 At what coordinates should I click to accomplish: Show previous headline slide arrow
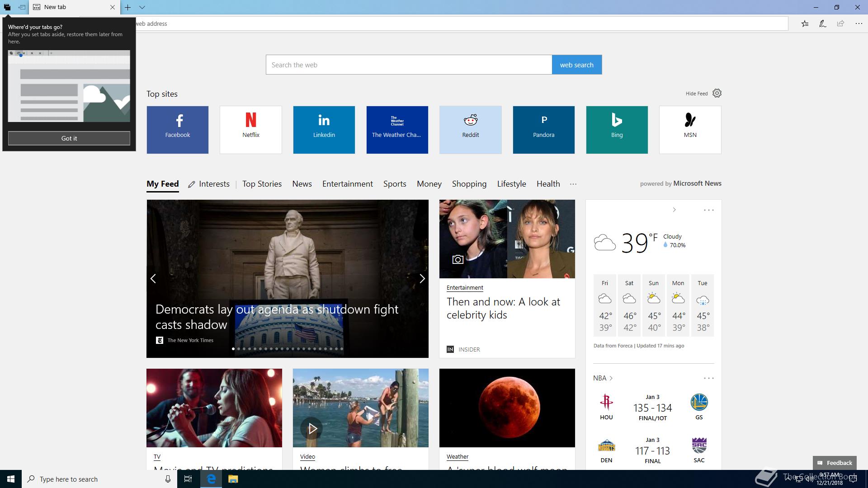pos(153,279)
